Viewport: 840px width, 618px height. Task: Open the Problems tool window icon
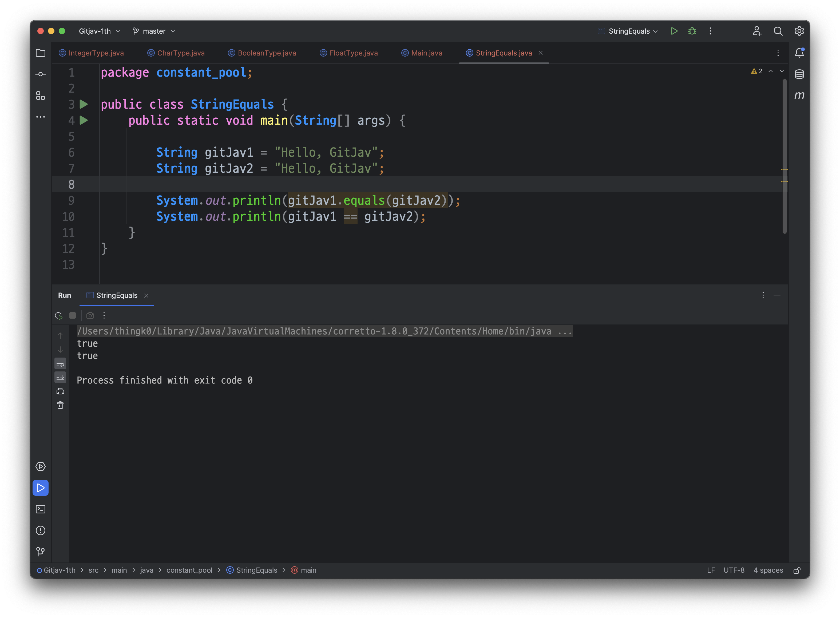[x=40, y=530]
